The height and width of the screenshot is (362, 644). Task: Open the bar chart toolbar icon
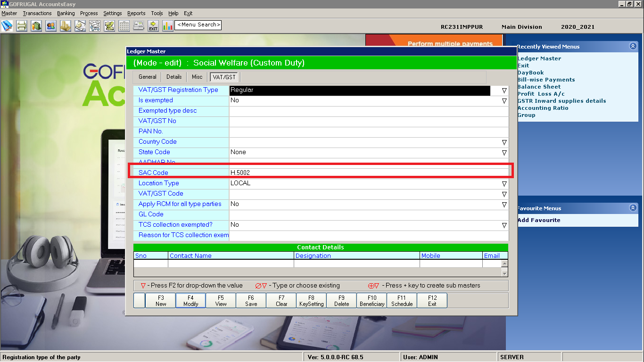168,25
